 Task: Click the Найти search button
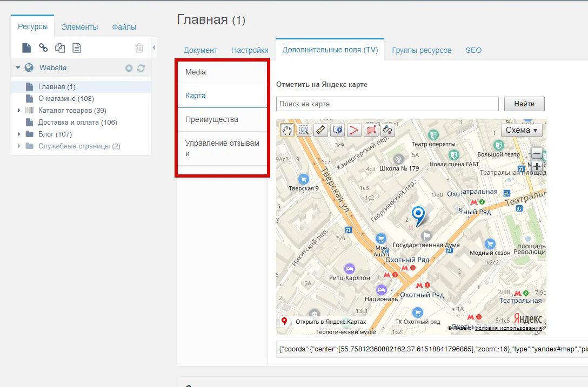tap(524, 104)
